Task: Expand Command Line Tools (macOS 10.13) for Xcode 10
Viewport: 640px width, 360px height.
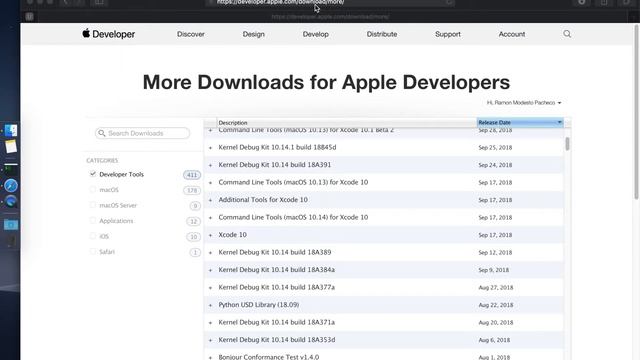Action: (211, 183)
